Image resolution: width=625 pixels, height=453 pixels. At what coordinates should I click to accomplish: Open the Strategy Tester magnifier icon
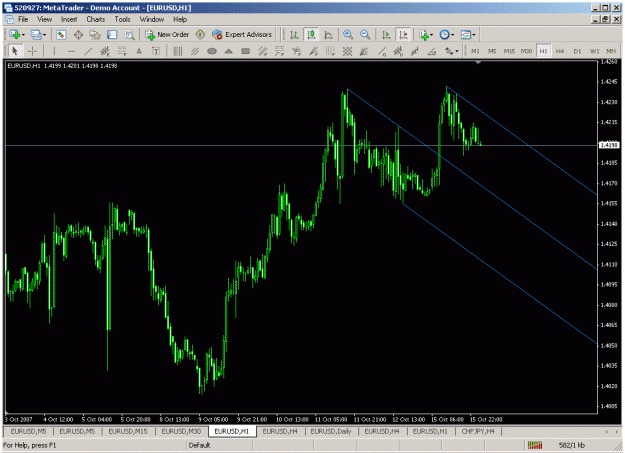click(x=129, y=35)
